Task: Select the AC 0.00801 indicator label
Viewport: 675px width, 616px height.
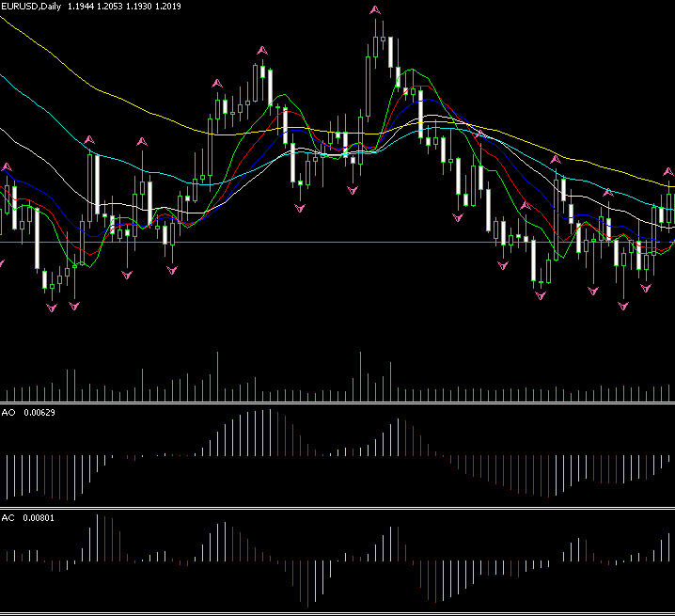Action: click(x=28, y=518)
